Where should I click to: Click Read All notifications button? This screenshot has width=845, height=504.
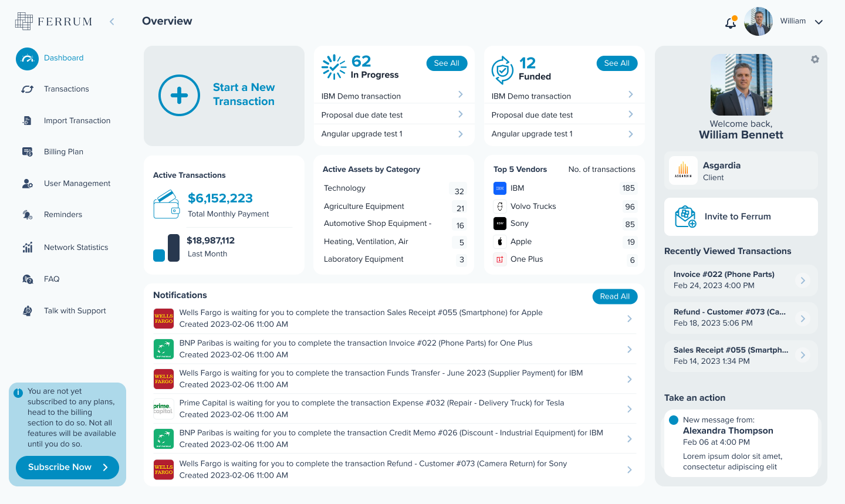point(615,297)
